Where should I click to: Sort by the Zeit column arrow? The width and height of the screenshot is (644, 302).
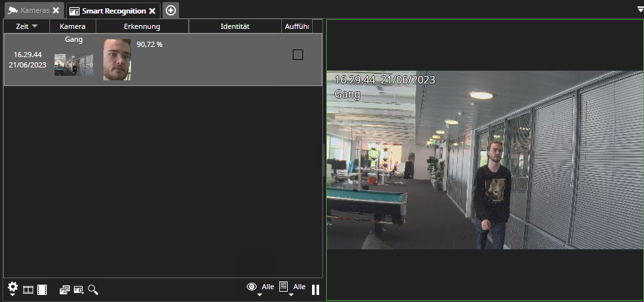coord(35,26)
